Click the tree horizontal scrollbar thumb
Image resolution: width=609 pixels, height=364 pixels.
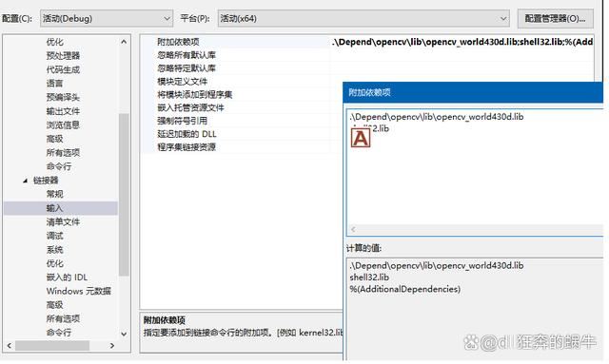[52, 345]
